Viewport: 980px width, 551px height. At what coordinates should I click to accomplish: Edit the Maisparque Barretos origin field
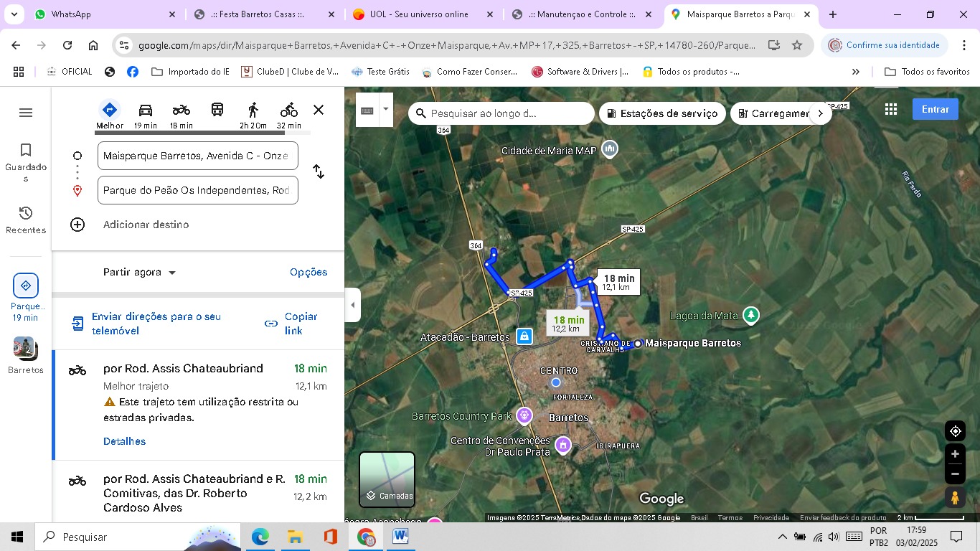(x=198, y=156)
